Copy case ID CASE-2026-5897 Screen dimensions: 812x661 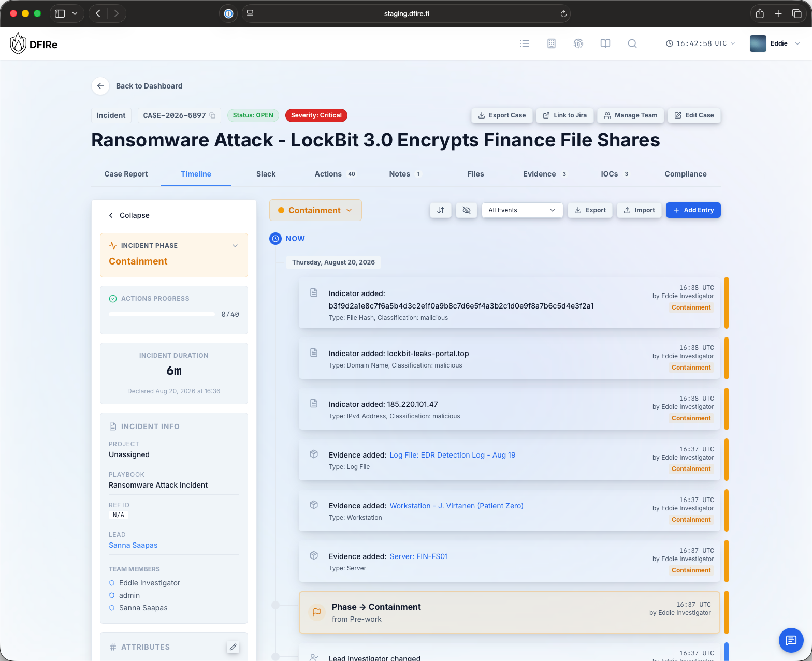[212, 115]
